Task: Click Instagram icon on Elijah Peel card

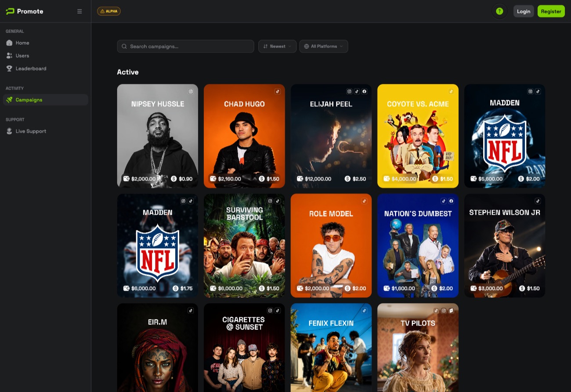Action: 349,92
